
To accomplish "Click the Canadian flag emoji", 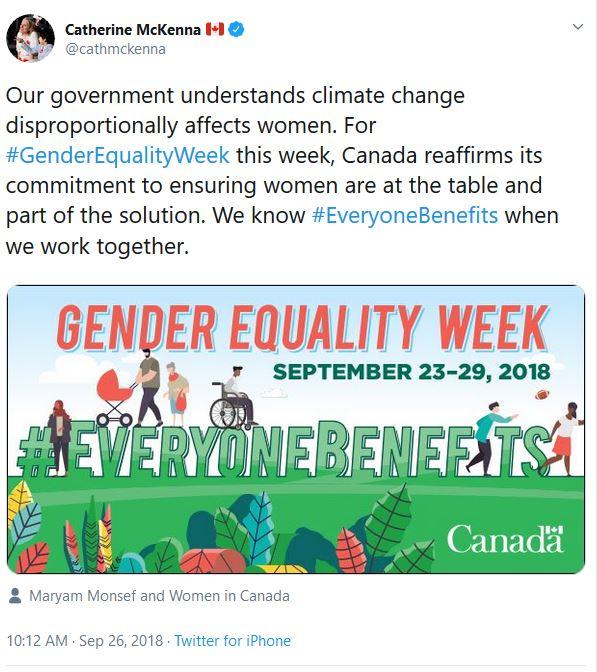I will pyautogui.click(x=215, y=29).
